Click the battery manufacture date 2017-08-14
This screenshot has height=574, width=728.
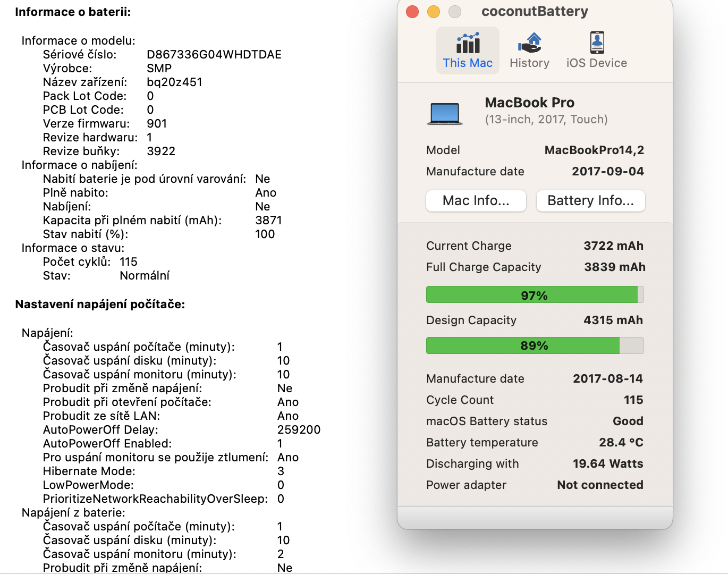[x=608, y=379]
